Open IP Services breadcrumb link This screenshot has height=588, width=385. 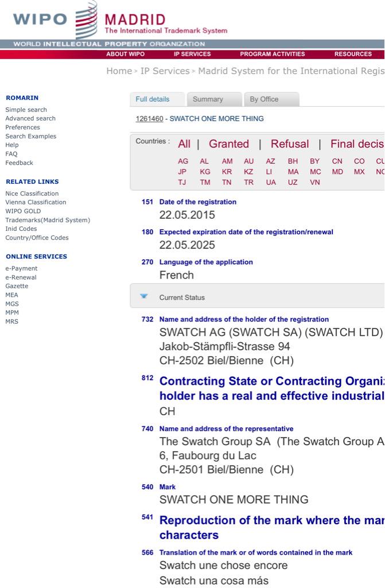pyautogui.click(x=165, y=71)
